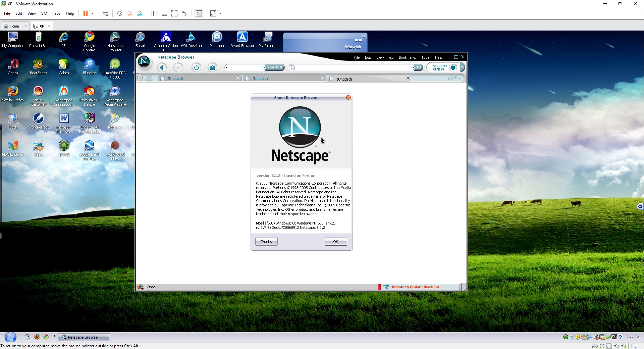Viewport: 644px width, 349px height.
Task: Open the VMware VM menu
Action: coord(44,13)
